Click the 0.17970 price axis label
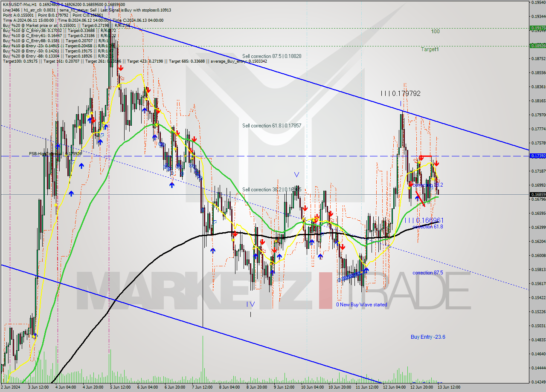 [538, 115]
